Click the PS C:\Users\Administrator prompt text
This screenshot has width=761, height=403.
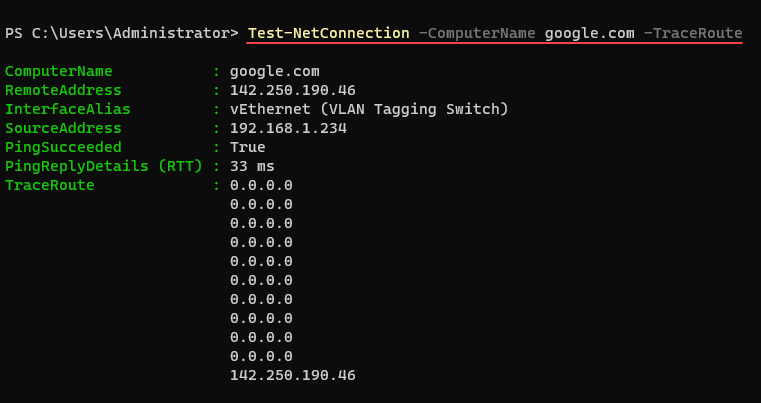pos(121,33)
